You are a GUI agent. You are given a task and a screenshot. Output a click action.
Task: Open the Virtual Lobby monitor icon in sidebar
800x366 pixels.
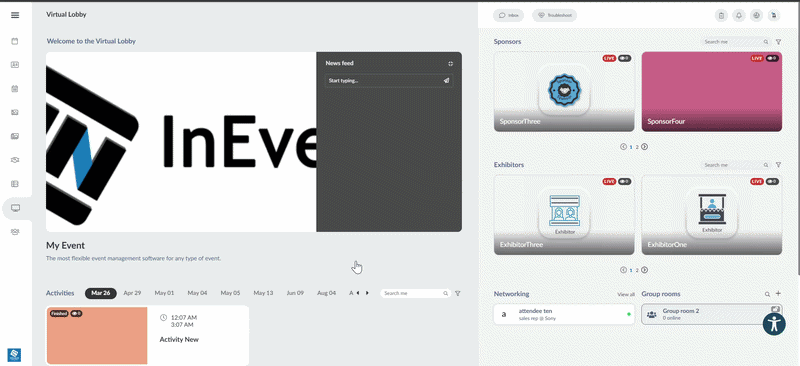[15, 208]
